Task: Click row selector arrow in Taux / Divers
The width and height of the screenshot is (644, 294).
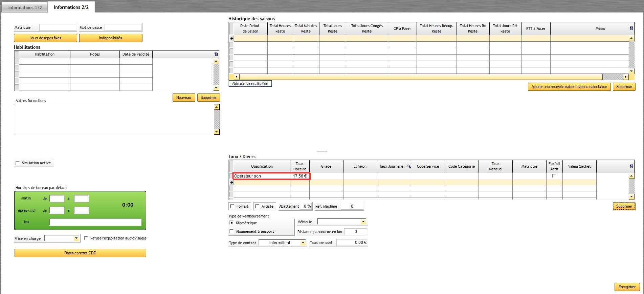Action: click(x=231, y=182)
